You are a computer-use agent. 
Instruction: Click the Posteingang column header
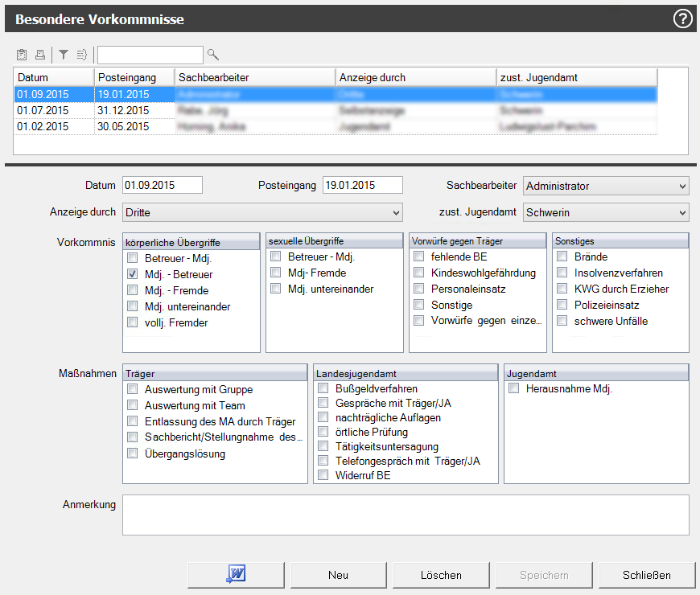(x=134, y=77)
